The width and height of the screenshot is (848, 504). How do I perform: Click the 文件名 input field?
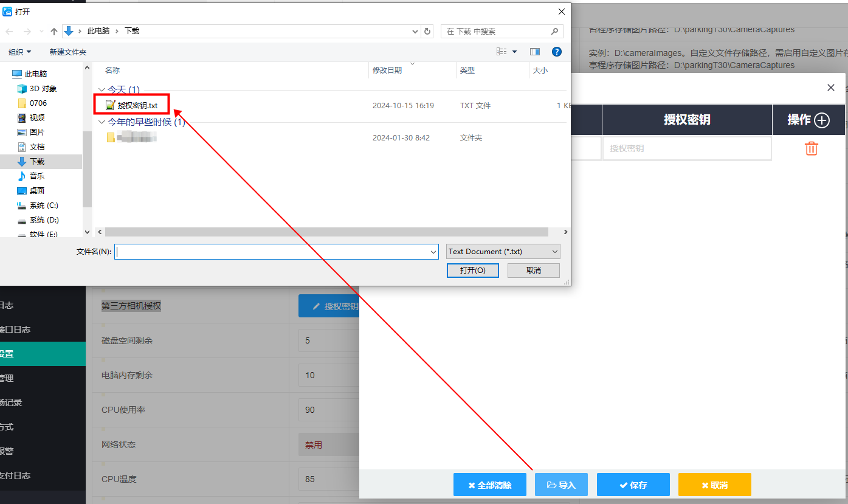[x=277, y=252]
